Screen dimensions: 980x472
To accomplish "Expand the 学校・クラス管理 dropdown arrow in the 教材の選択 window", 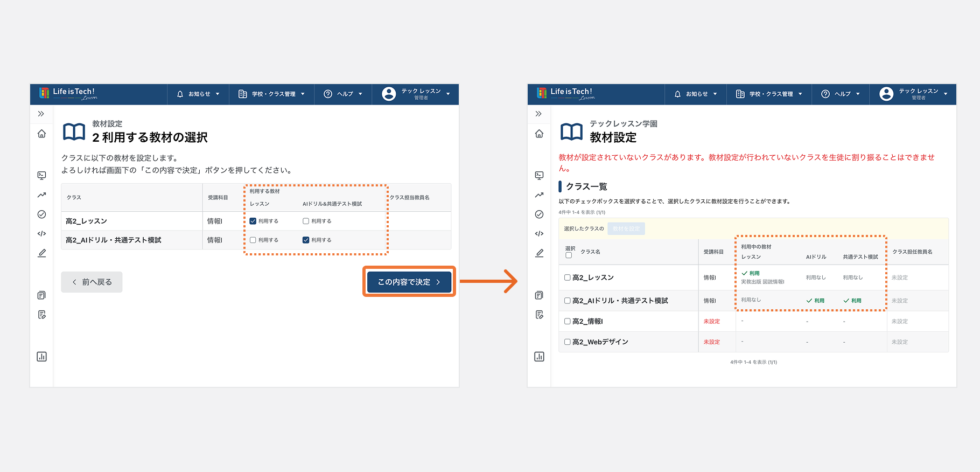I will point(303,94).
